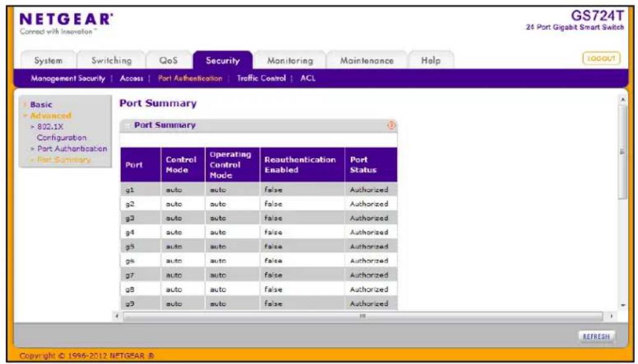Click the false value in g2 row
638x364 pixels.
[273, 204]
